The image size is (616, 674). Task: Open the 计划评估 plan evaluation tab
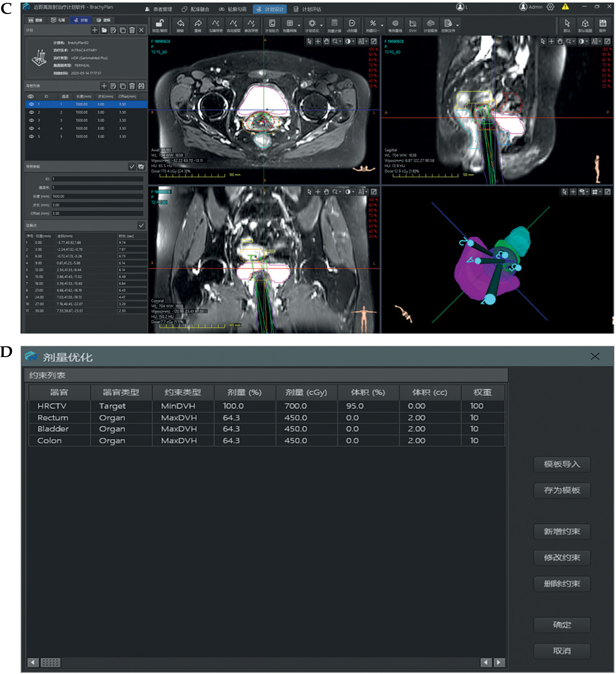307,10
